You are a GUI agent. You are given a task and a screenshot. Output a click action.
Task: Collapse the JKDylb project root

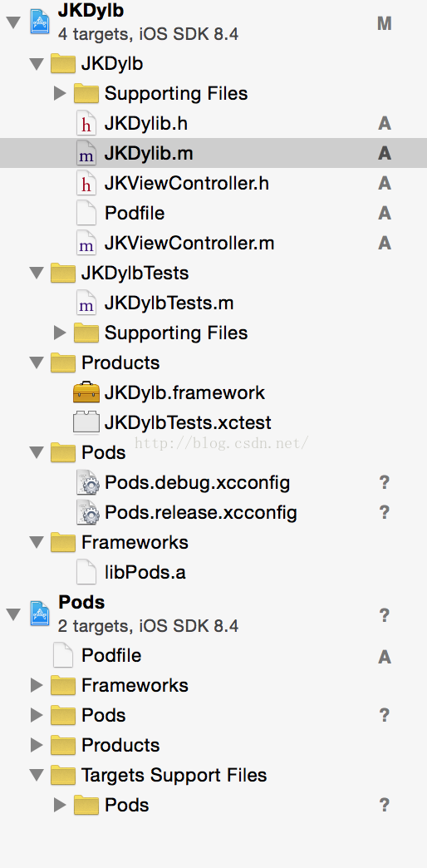(13, 23)
